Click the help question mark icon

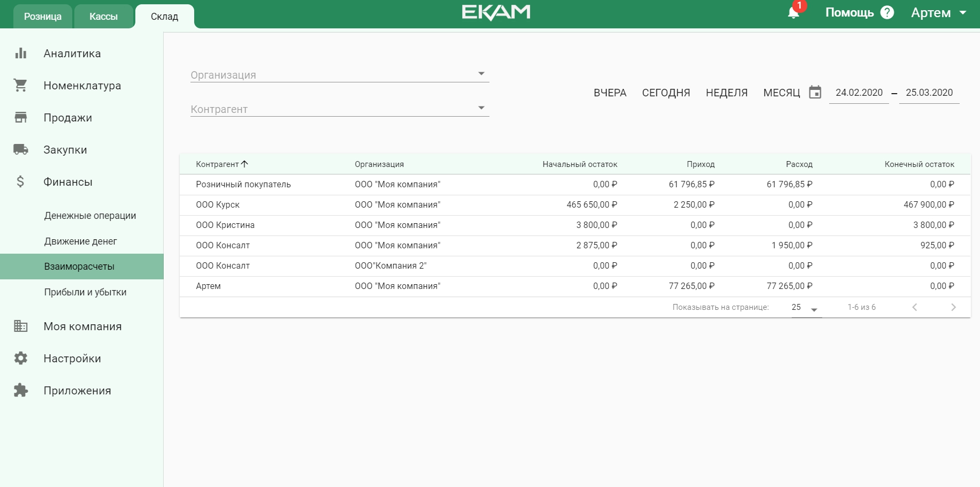pos(887,12)
